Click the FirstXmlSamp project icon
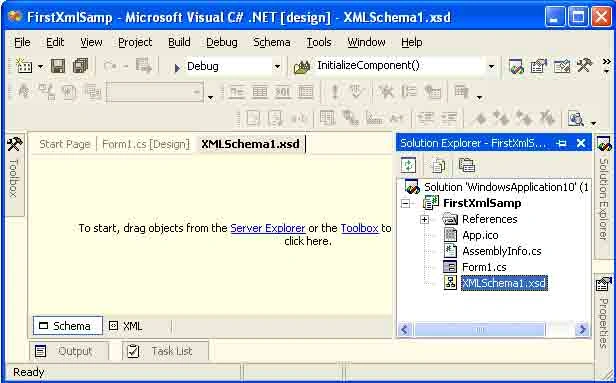Screen dimensions: 616x383 tap(431, 203)
